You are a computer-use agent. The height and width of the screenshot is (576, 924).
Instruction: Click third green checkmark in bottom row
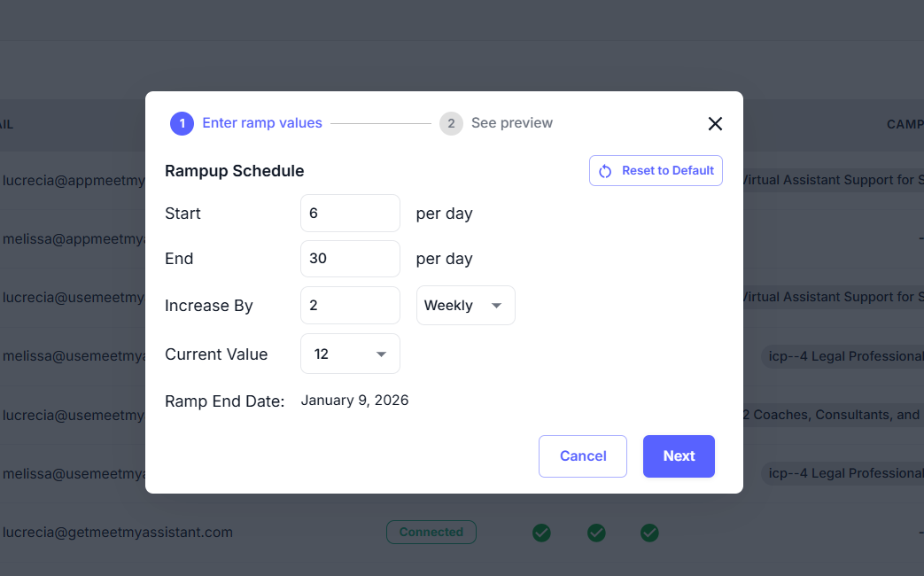(649, 533)
